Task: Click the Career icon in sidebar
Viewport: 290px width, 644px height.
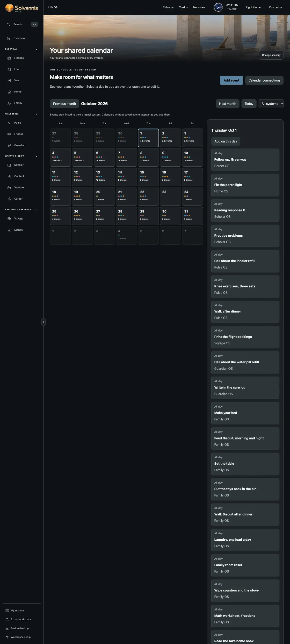Action: (x=9, y=199)
